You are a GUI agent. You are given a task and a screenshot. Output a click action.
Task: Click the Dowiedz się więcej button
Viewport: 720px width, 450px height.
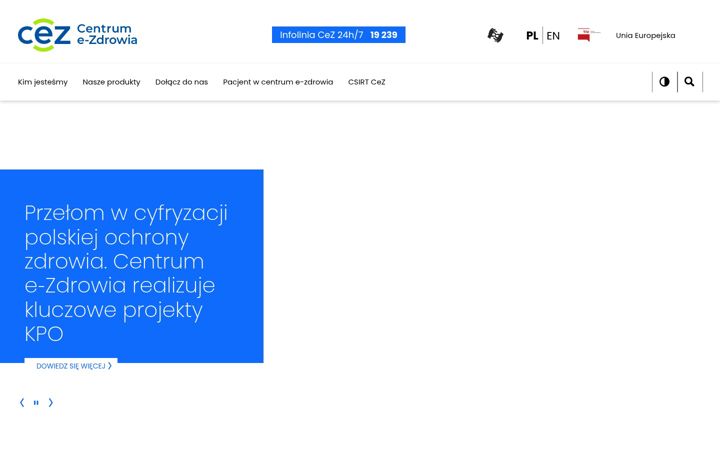click(x=71, y=366)
